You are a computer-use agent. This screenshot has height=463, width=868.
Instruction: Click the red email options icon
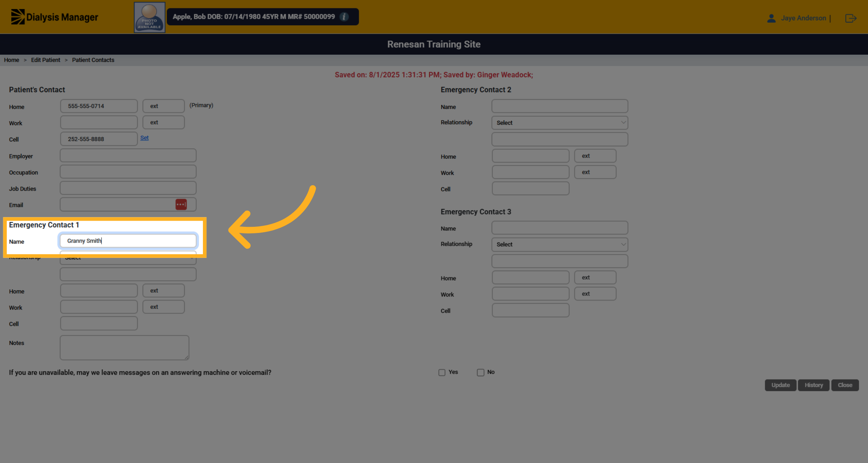pyautogui.click(x=181, y=204)
